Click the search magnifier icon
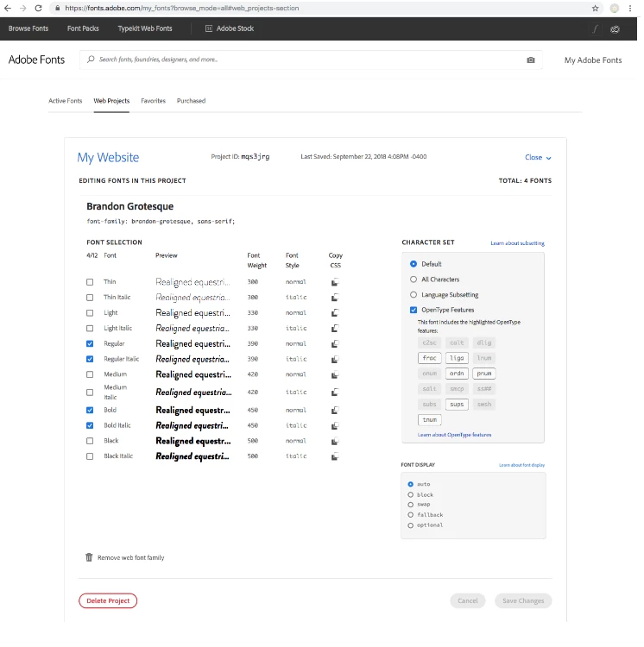The height and width of the screenshot is (647, 644). click(x=91, y=60)
